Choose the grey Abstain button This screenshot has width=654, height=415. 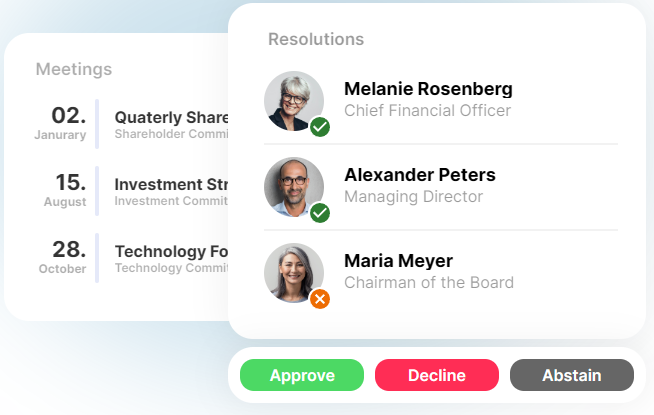571,375
